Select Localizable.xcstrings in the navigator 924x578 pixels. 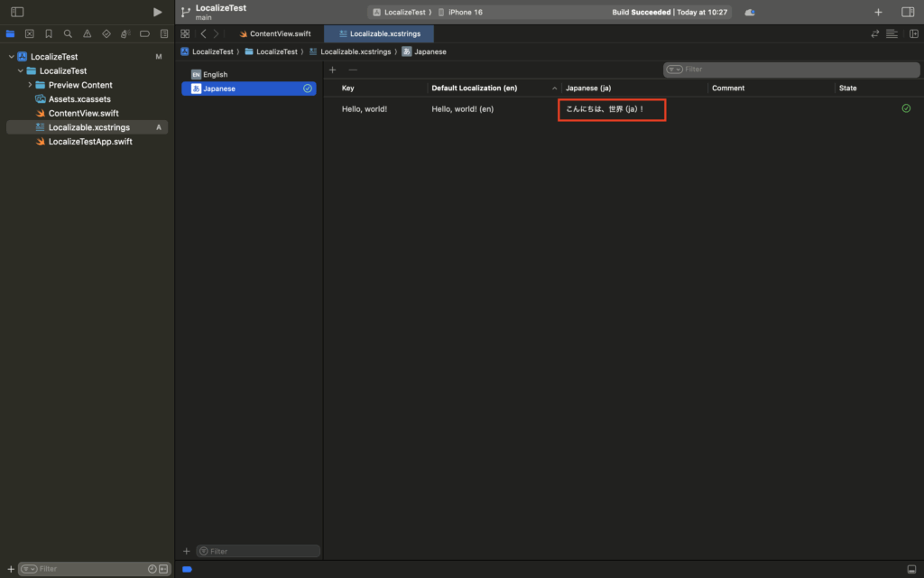(87, 127)
